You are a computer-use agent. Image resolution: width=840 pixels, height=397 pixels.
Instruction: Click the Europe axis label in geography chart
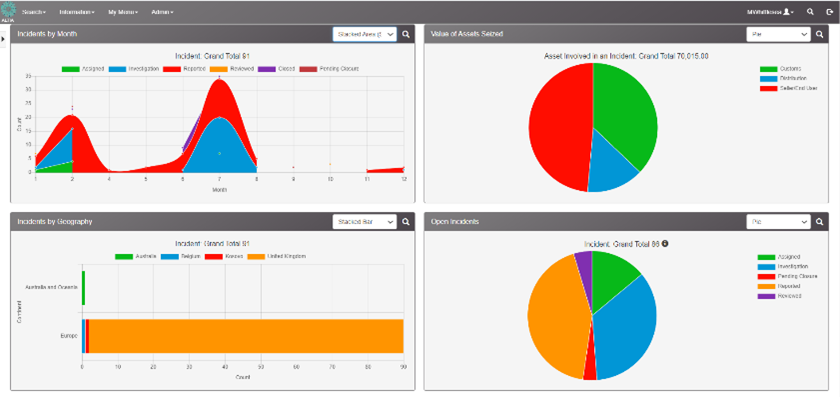point(70,336)
